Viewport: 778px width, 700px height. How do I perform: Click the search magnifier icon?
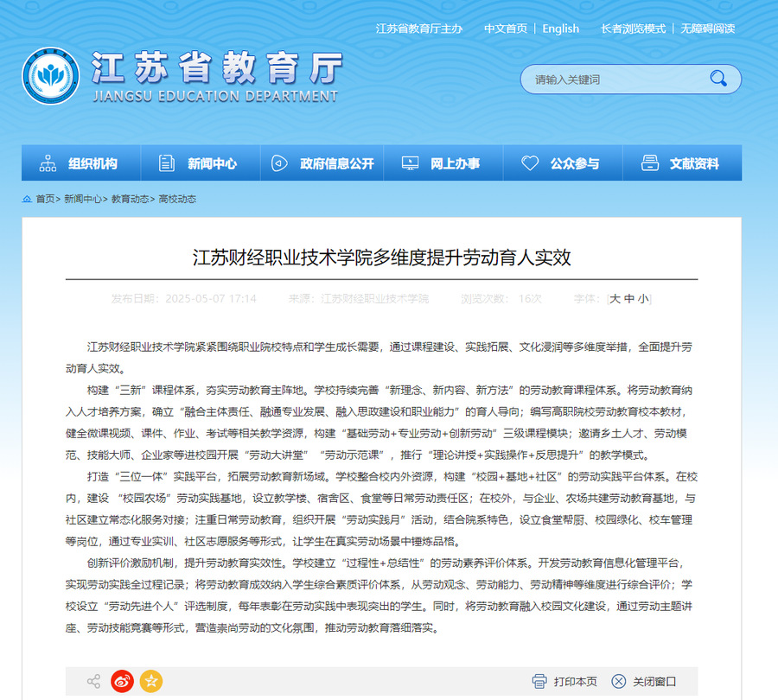click(x=718, y=80)
